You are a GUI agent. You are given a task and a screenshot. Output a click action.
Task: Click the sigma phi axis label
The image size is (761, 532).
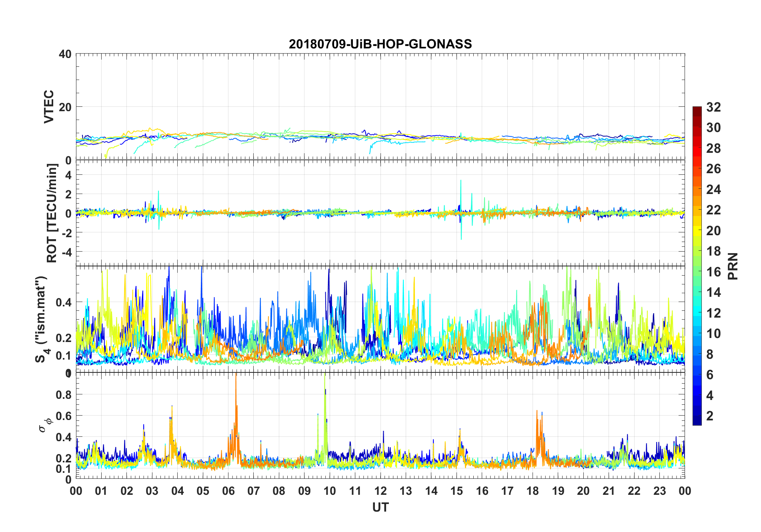click(46, 424)
